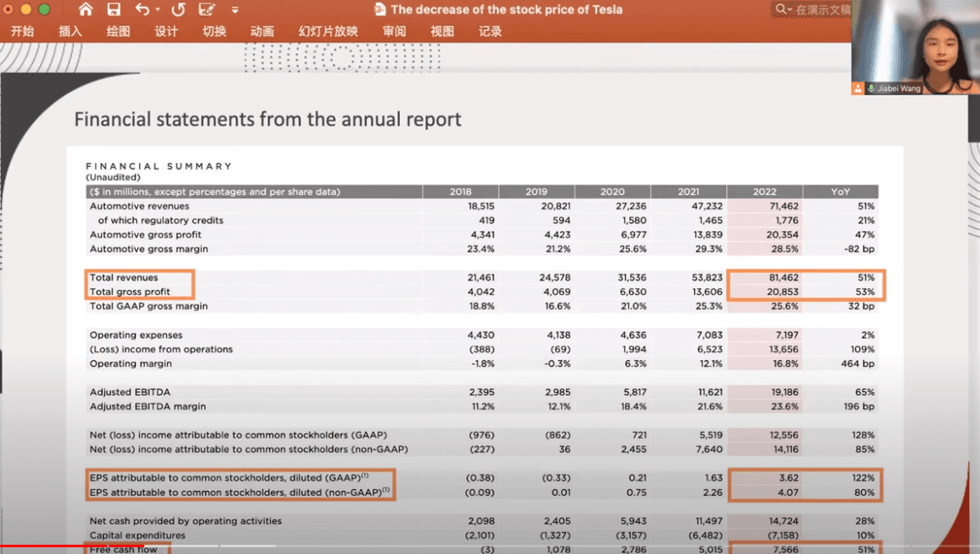Click the 'Operating margin' row label
This screenshot has height=554, width=980.
(131, 363)
